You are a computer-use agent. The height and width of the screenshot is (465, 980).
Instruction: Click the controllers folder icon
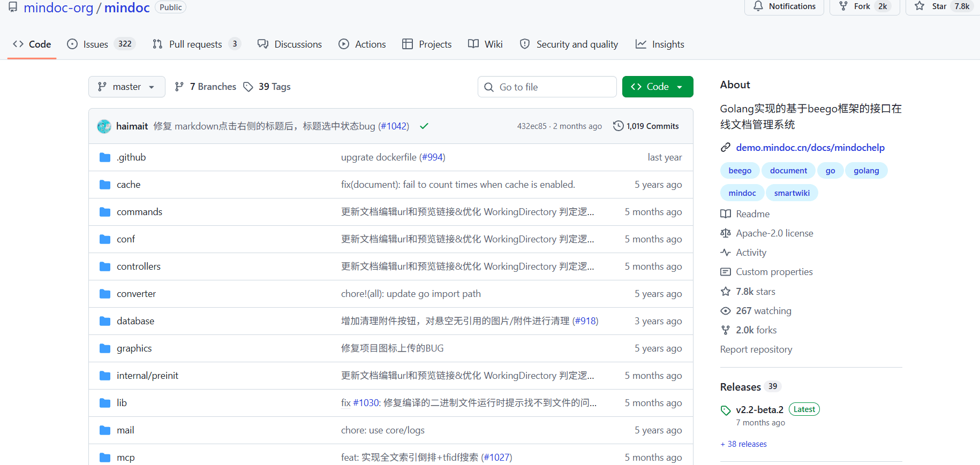[105, 266]
